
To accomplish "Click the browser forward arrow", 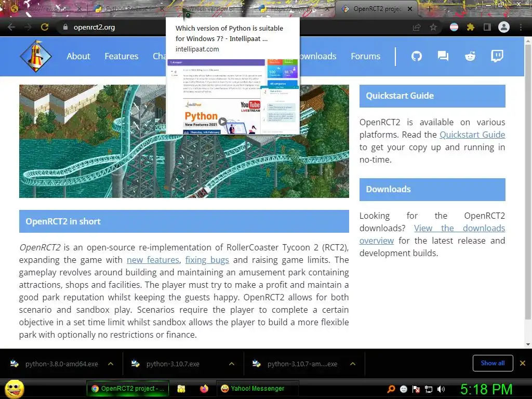I will tap(28, 27).
